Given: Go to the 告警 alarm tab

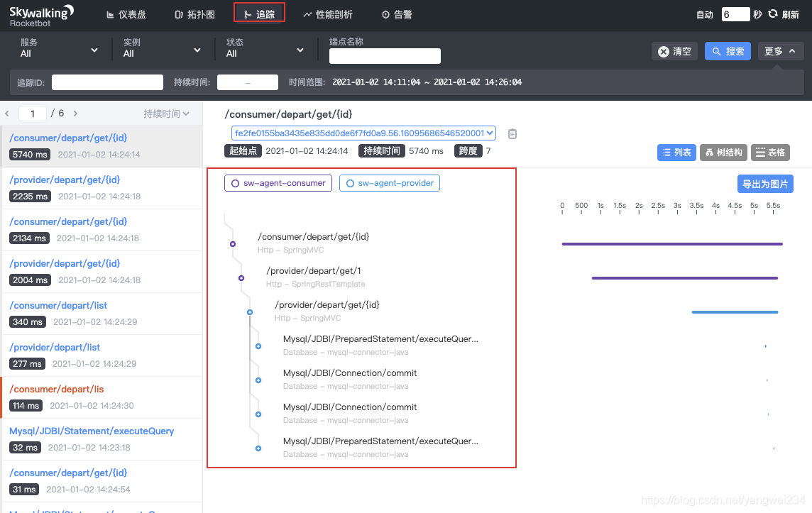Looking at the screenshot, I should [x=397, y=14].
